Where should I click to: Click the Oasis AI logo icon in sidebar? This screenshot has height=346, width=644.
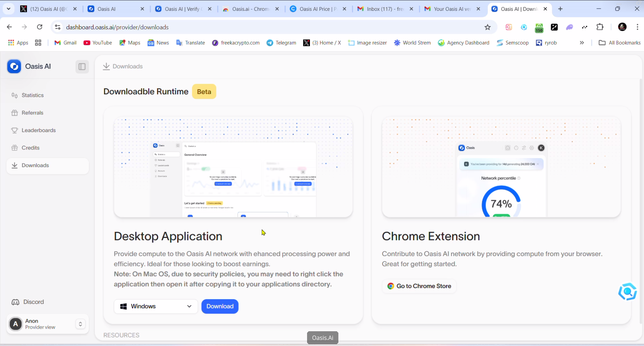click(x=14, y=66)
